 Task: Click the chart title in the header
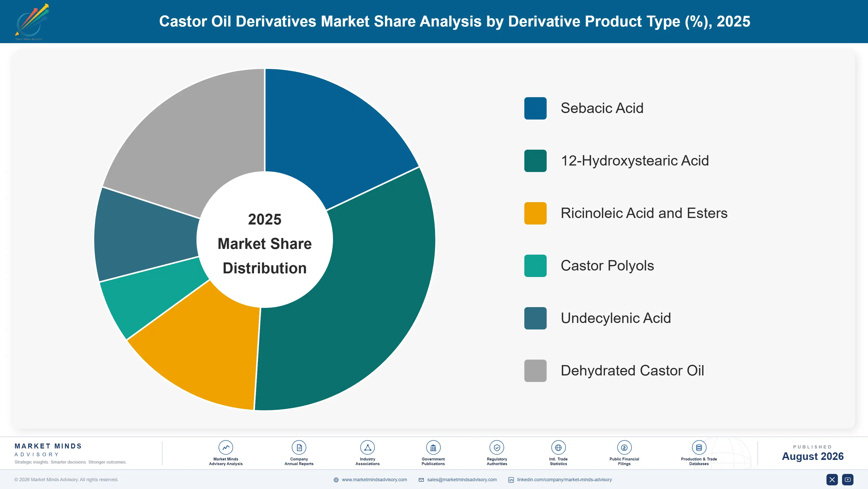(455, 22)
